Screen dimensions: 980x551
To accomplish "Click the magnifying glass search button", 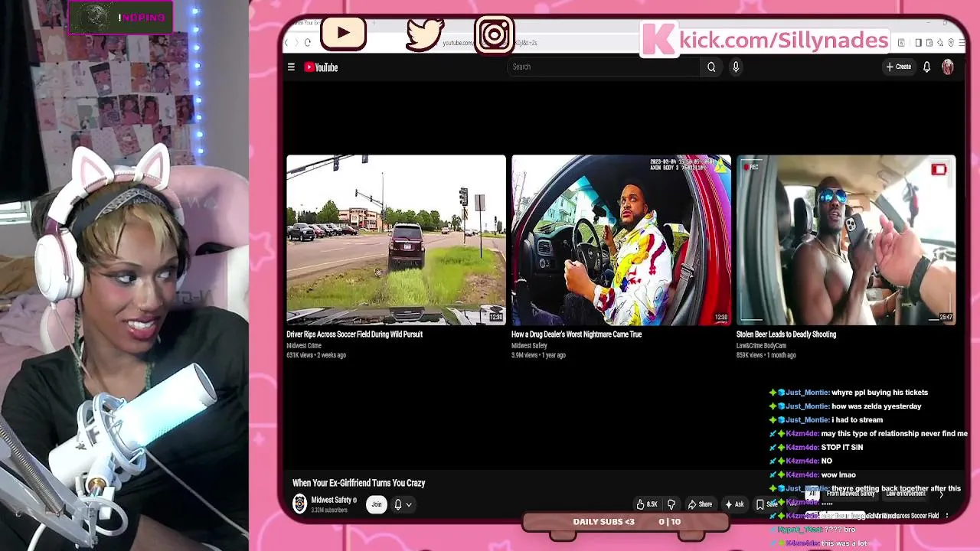I will coord(711,67).
